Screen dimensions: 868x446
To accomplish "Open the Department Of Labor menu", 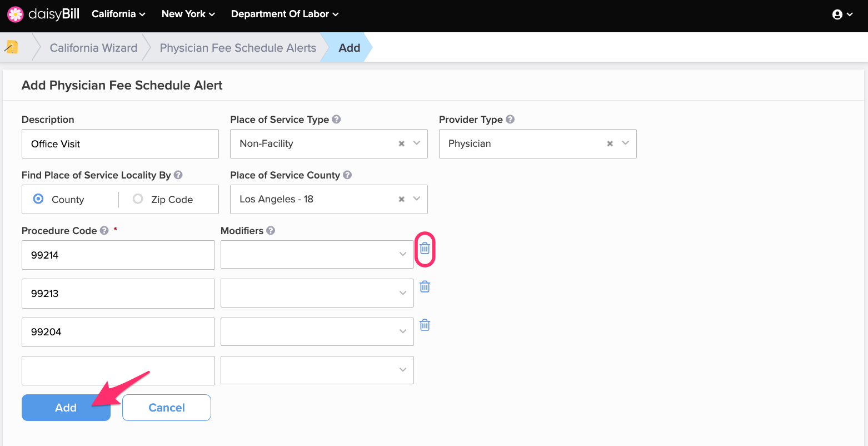I will point(285,14).
